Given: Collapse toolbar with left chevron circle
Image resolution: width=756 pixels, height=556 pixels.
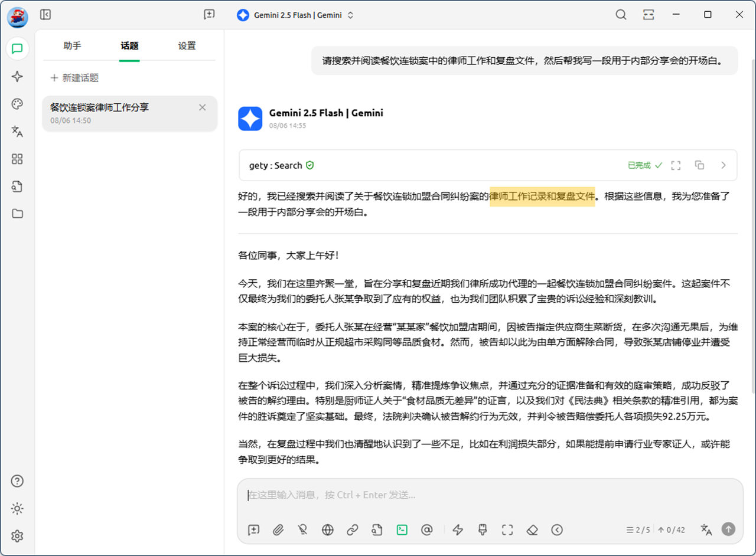Looking at the screenshot, I should tap(557, 530).
